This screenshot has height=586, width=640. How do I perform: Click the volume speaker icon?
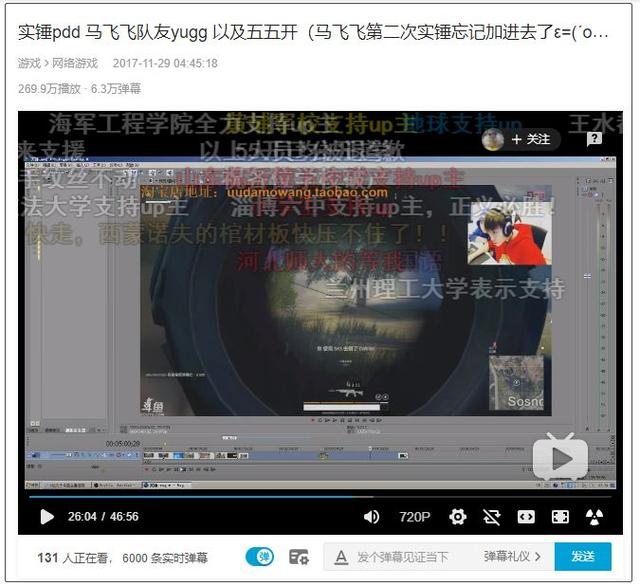[371, 517]
